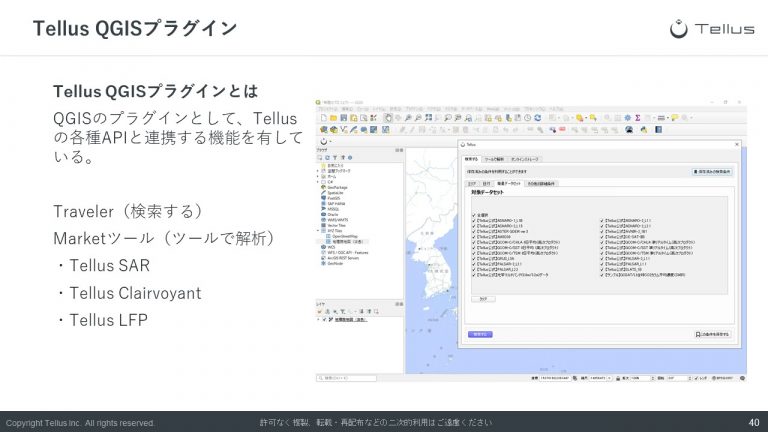
Task: Open the プラグイン menu in QGIS
Action: 414,109
